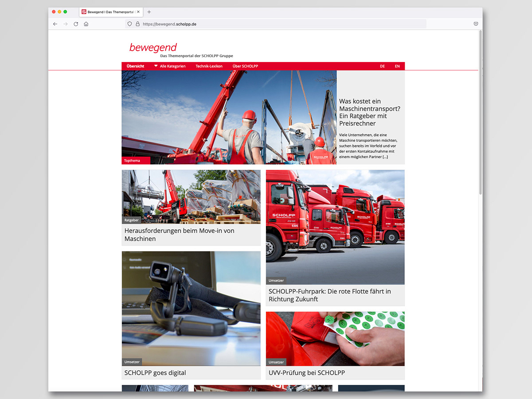The image size is (532, 399).
Task: Click subtitle Das Themenportal der SCHOLPP Gruppe
Action: coord(196,56)
